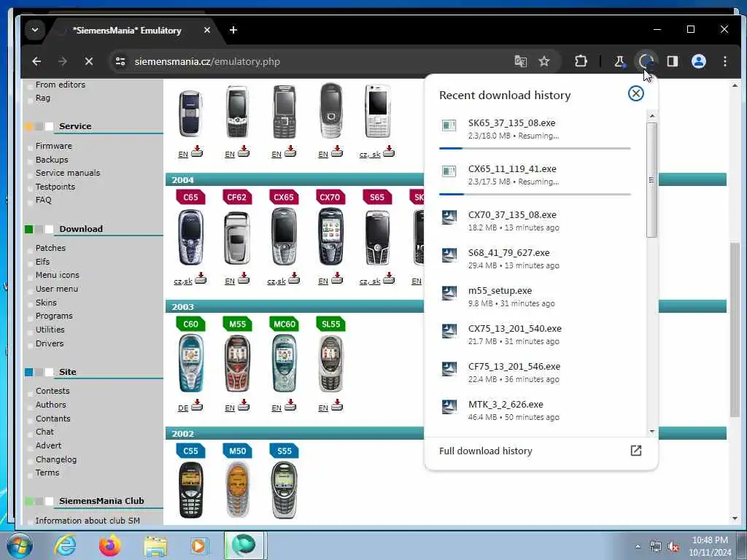Open the Programs link
This screenshot has width=747, height=560.
point(54,316)
